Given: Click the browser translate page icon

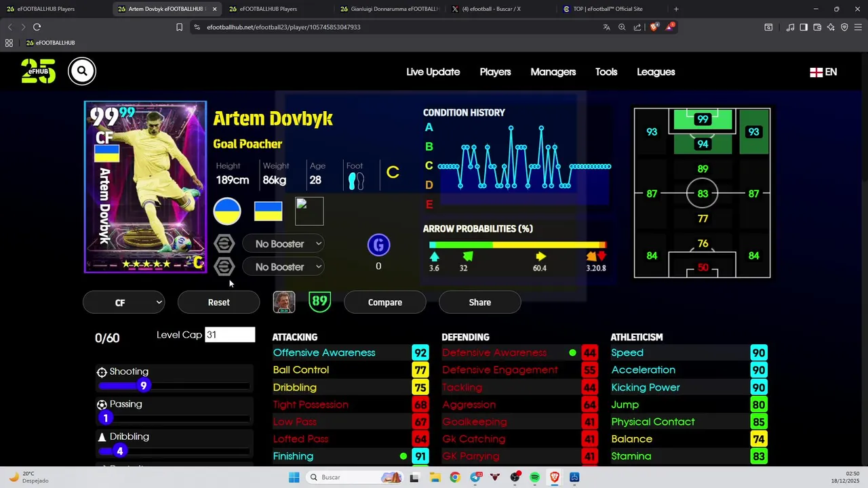Looking at the screenshot, I should pyautogui.click(x=606, y=27).
